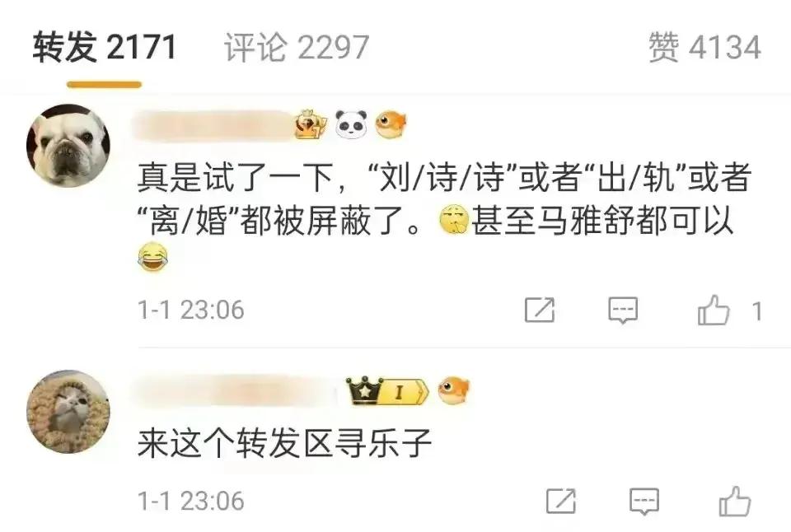791x532 pixels.
Task: Like the comment about 屏蔽
Action: 714,310
